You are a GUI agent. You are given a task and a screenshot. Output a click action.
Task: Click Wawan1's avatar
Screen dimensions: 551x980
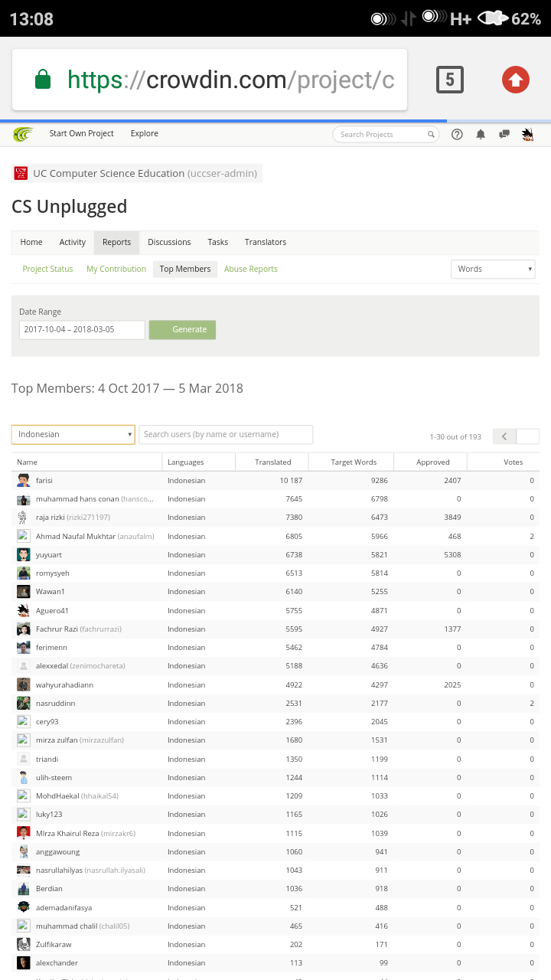coord(24,592)
